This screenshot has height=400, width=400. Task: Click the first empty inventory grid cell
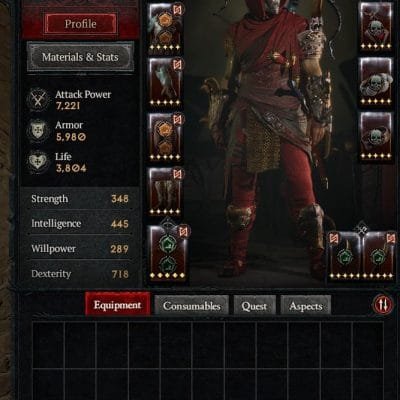point(48,345)
